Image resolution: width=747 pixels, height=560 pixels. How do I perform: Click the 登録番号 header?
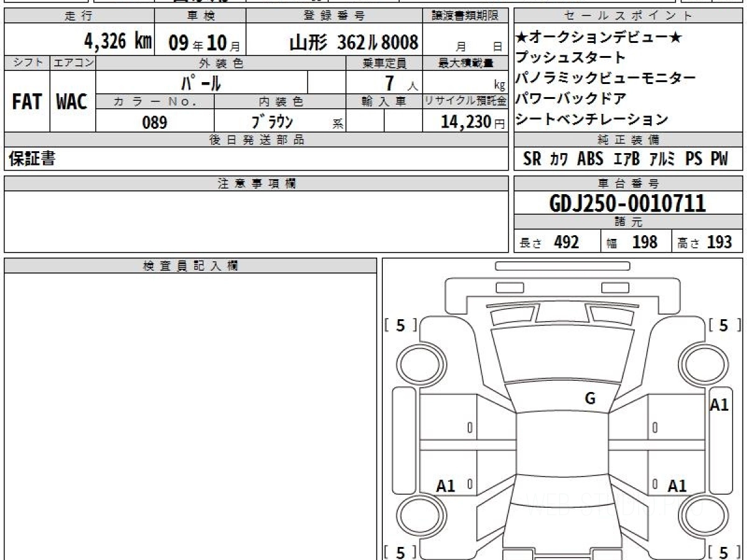pos(334,16)
